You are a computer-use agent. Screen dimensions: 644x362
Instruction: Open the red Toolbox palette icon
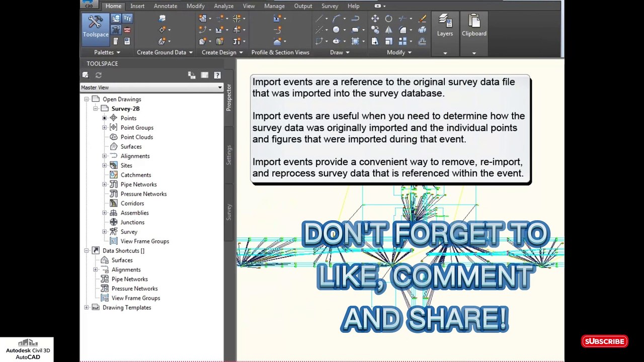127,30
